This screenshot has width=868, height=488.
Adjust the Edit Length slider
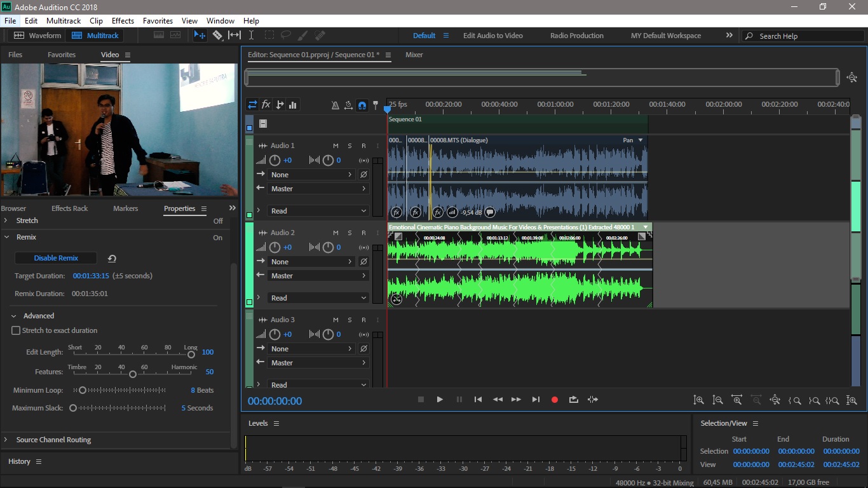(191, 355)
